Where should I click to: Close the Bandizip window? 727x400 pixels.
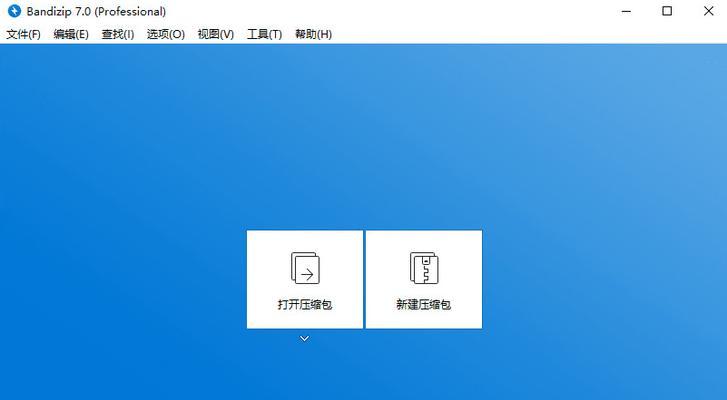708,11
